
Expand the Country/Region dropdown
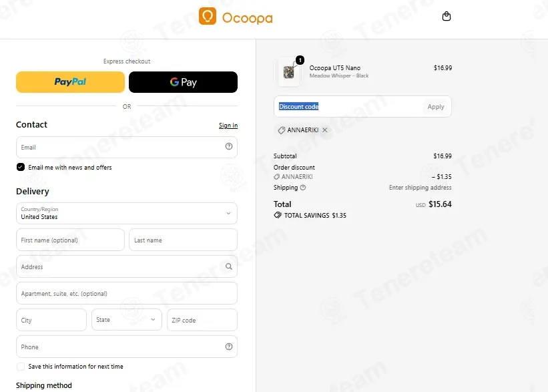pos(127,213)
